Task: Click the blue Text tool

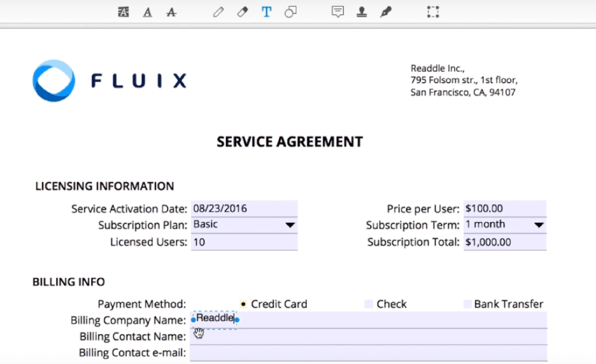Action: point(266,12)
